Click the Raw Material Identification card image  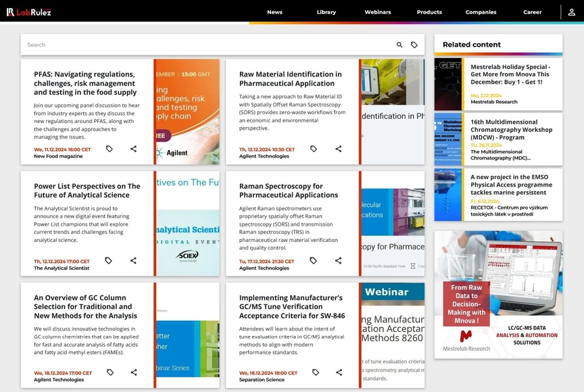coord(393,112)
